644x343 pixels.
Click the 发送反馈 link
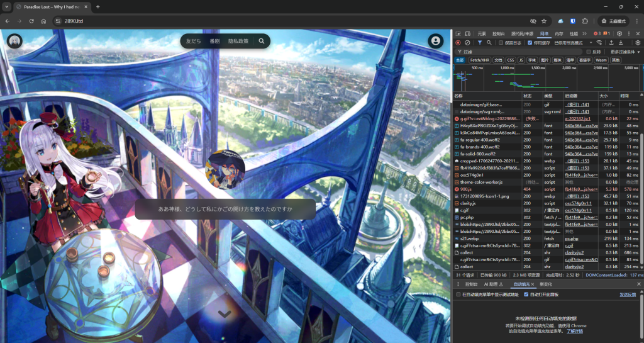pyautogui.click(x=628, y=294)
